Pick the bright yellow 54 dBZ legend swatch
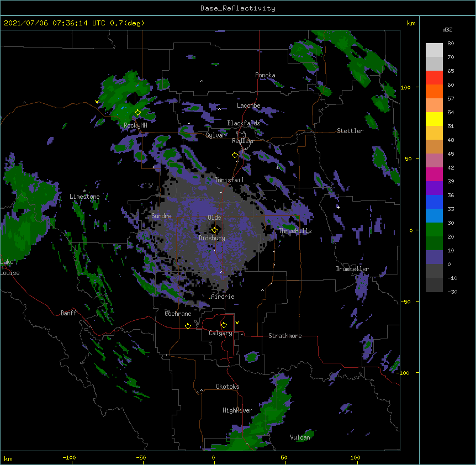Image resolution: width=476 pixels, height=465 pixels. (434, 119)
